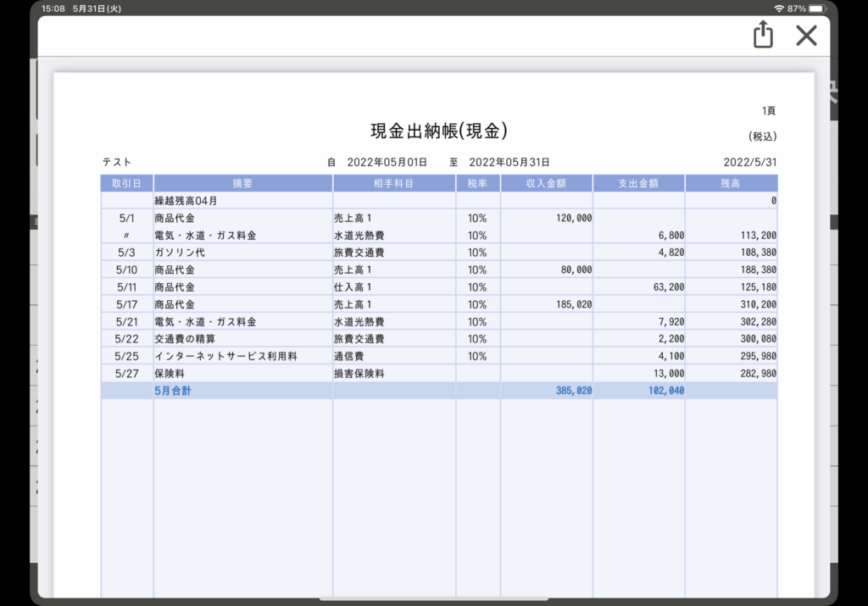The height and width of the screenshot is (606, 868).
Task: Select the 5/10 date cell
Action: coord(127,270)
